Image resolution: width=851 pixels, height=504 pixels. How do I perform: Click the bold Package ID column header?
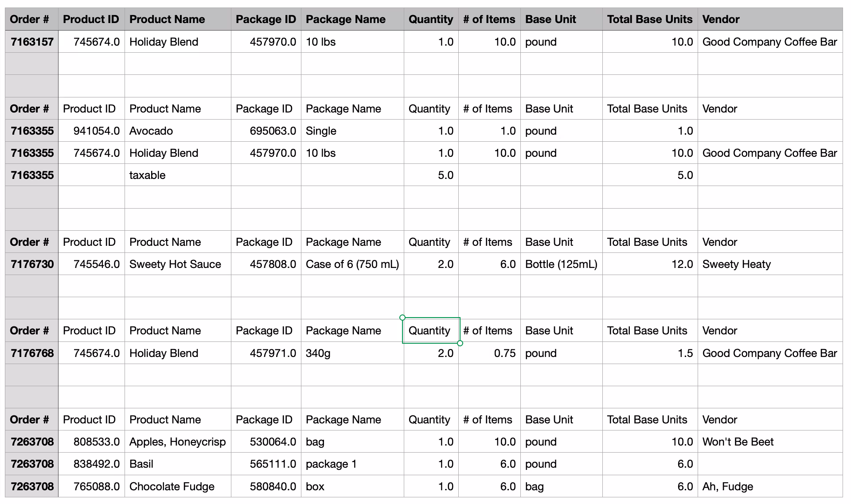[x=265, y=19]
